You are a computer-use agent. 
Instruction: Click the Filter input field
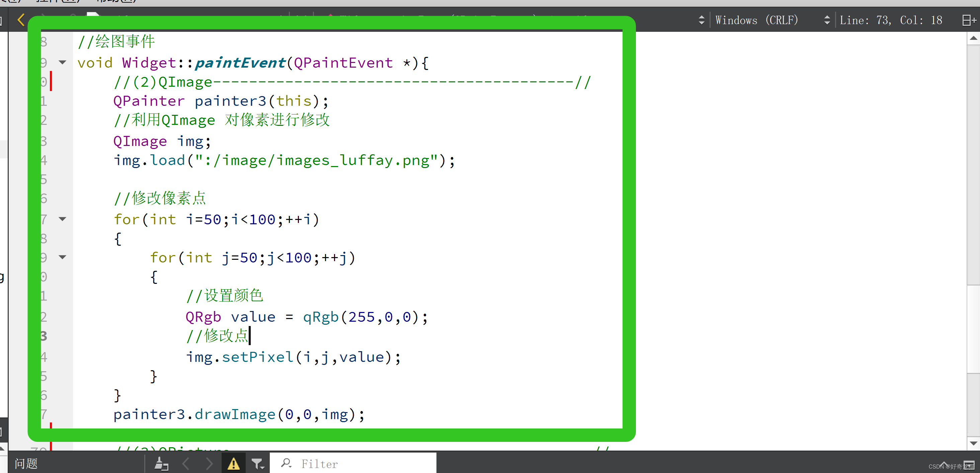[x=353, y=463]
